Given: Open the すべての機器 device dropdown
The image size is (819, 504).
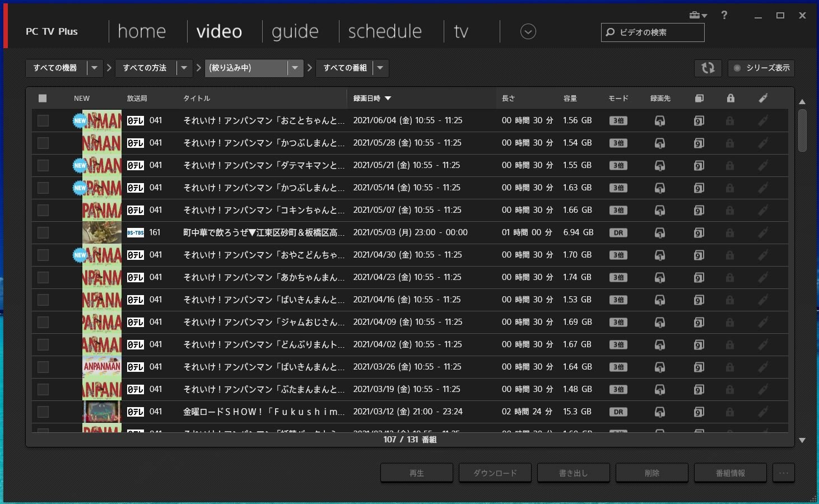Looking at the screenshot, I should tap(64, 68).
